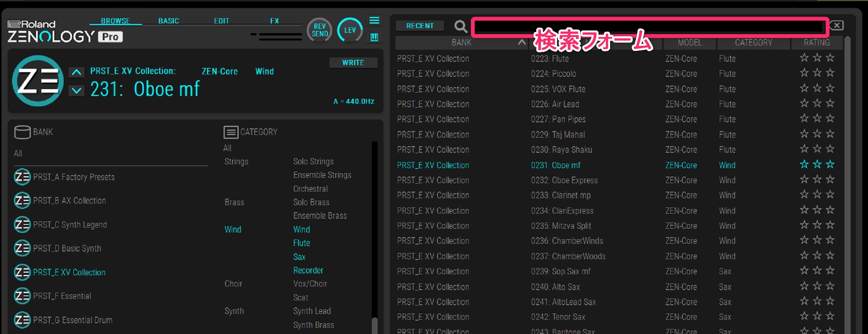Sort list by MODEL column header
The height and width of the screenshot is (334, 868).
[690, 42]
